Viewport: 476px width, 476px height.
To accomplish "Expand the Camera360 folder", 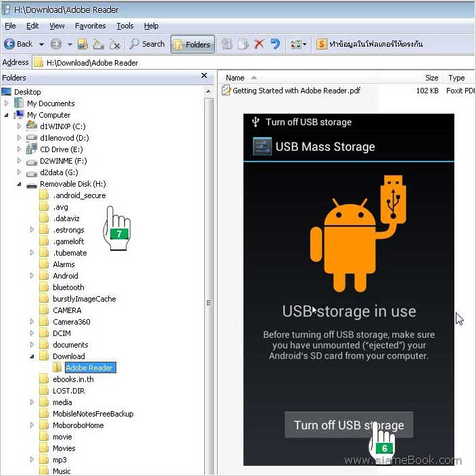I will click(32, 322).
